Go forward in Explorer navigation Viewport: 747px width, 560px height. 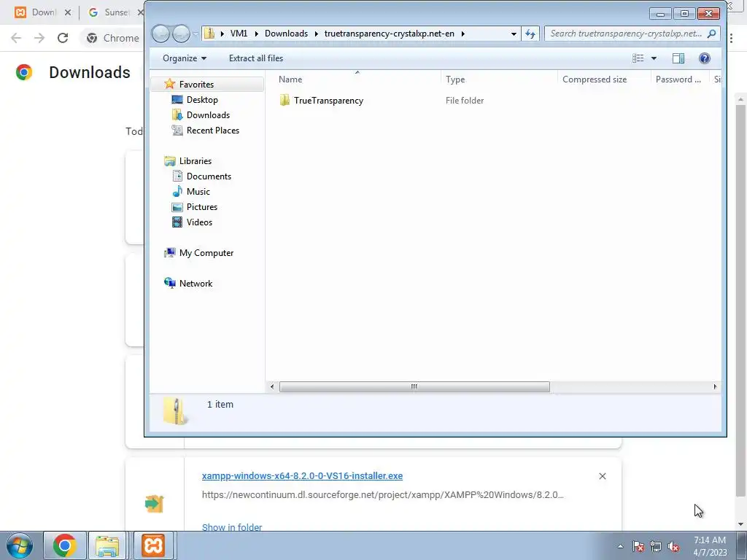(x=181, y=34)
